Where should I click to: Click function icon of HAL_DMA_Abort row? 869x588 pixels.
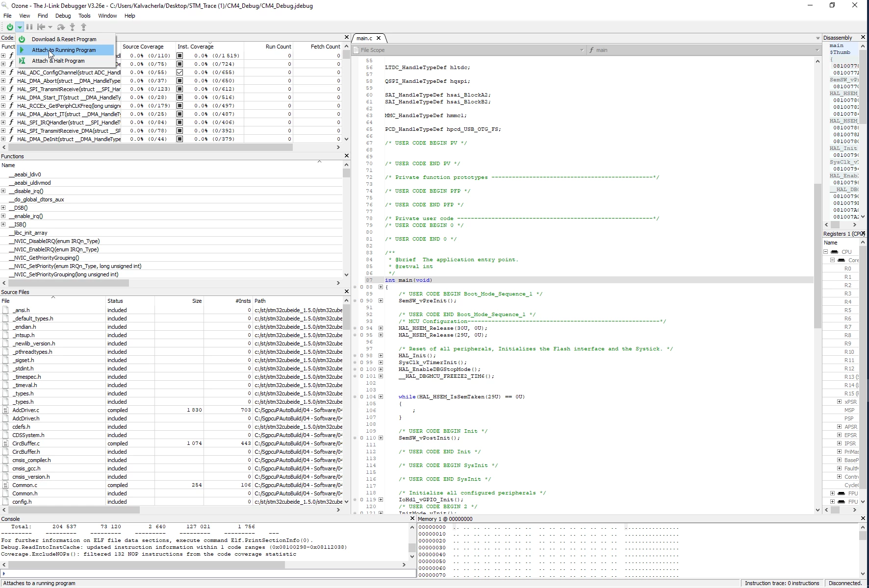pyautogui.click(x=11, y=80)
